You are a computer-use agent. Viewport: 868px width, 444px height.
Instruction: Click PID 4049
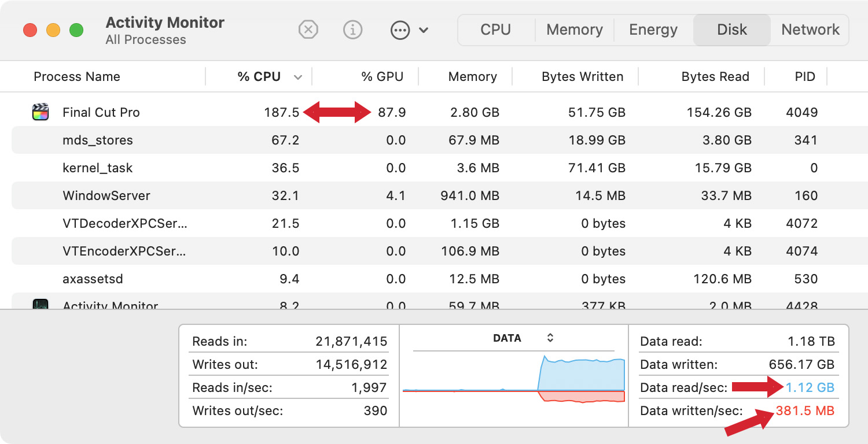click(x=802, y=112)
